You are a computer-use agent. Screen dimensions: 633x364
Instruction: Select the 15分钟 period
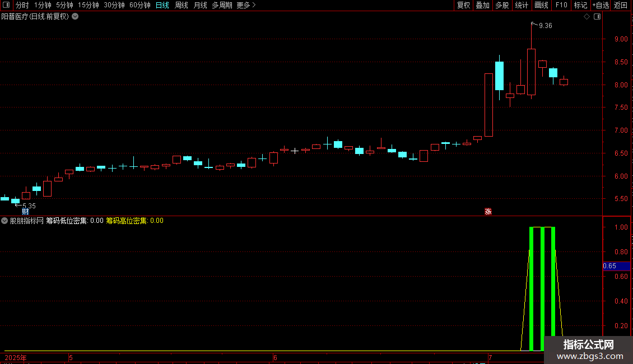(x=89, y=5)
